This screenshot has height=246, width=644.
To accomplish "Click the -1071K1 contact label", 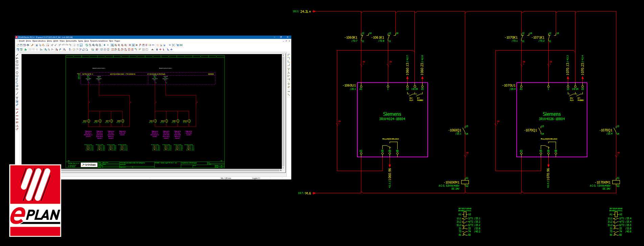I will (x=538, y=38).
